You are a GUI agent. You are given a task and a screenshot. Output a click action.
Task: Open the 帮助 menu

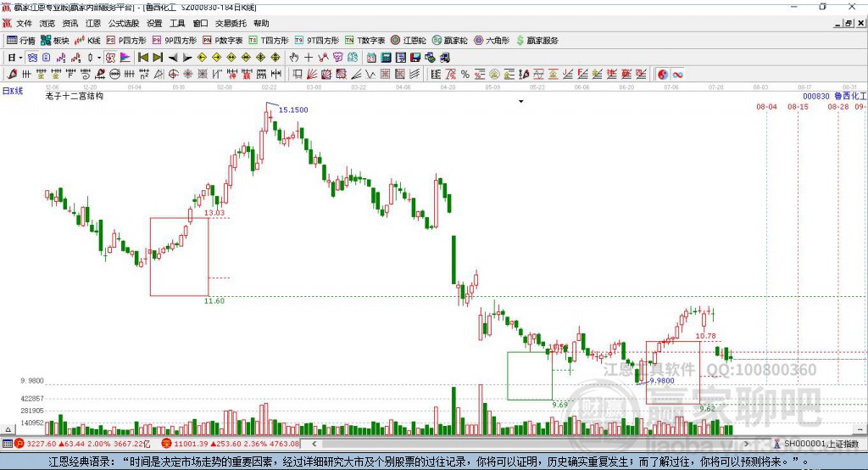tap(261, 23)
